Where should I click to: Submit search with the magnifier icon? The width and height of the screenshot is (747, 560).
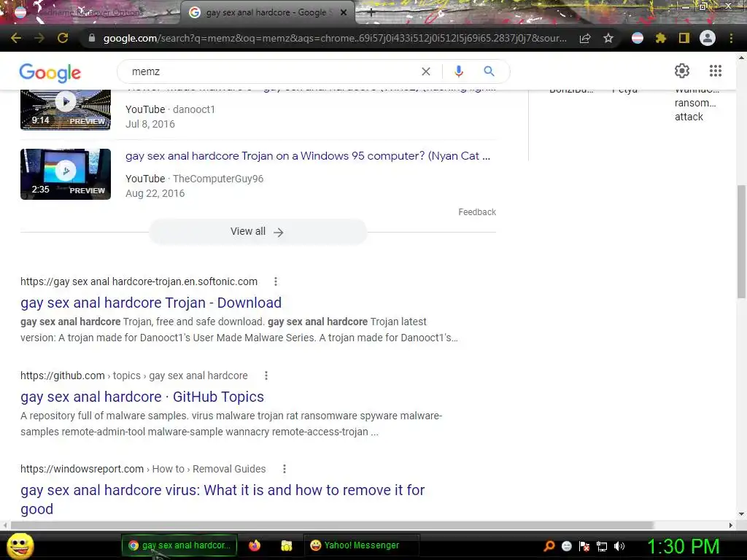click(x=489, y=71)
